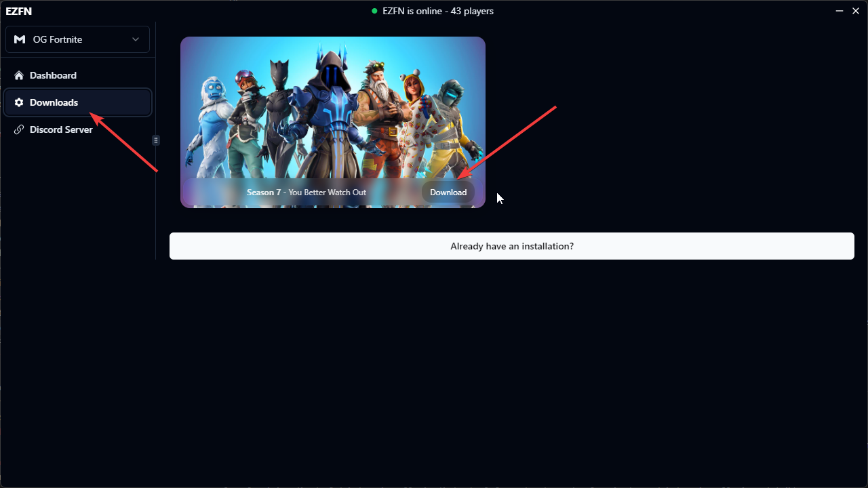868x488 pixels.
Task: Click "Already have an installation?" button
Action: point(511,246)
